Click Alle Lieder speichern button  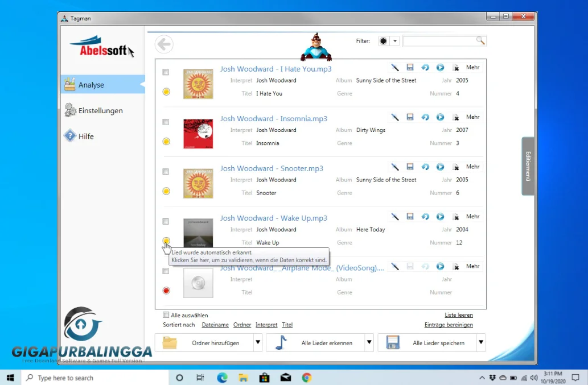[427, 342]
